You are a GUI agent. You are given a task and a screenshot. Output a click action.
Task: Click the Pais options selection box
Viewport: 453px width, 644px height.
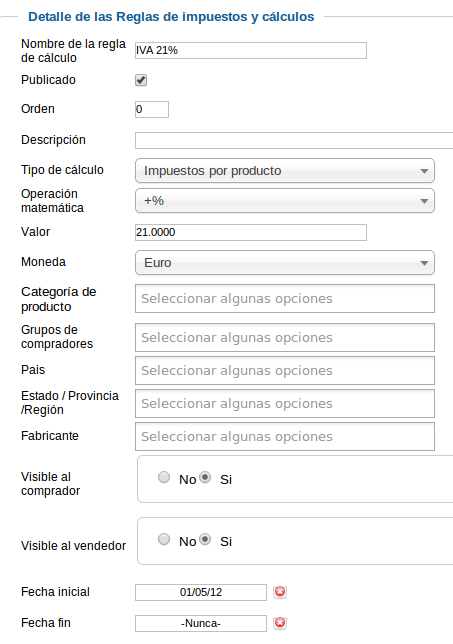coord(285,370)
